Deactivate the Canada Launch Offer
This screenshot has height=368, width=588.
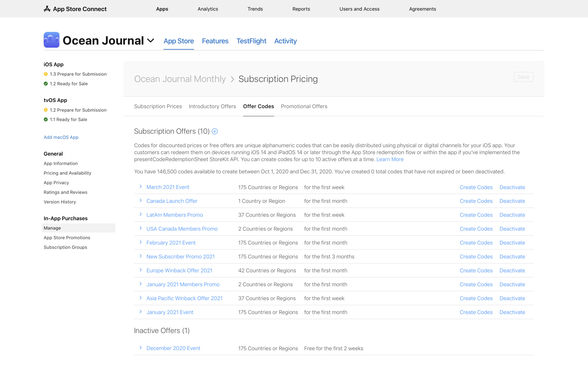point(512,201)
